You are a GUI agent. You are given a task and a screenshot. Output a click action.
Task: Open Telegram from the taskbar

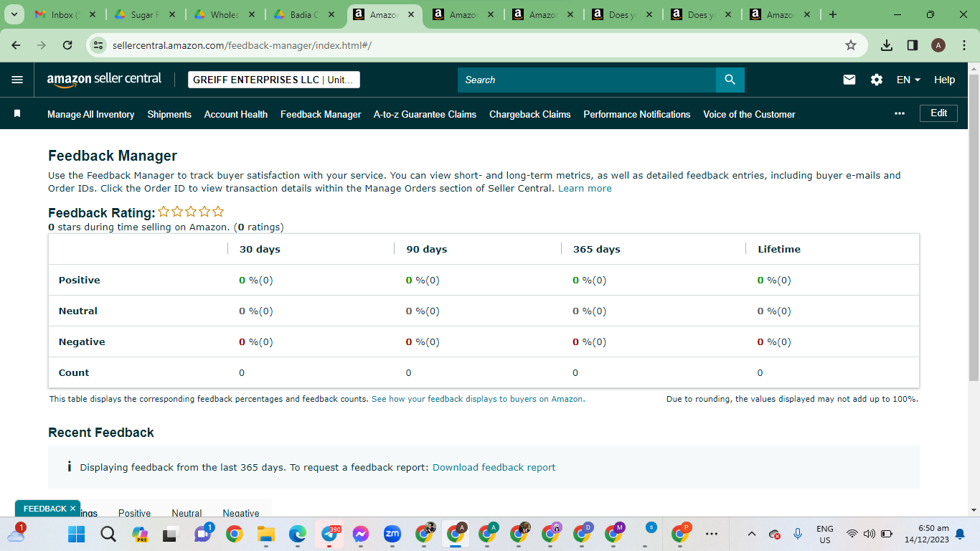point(330,534)
